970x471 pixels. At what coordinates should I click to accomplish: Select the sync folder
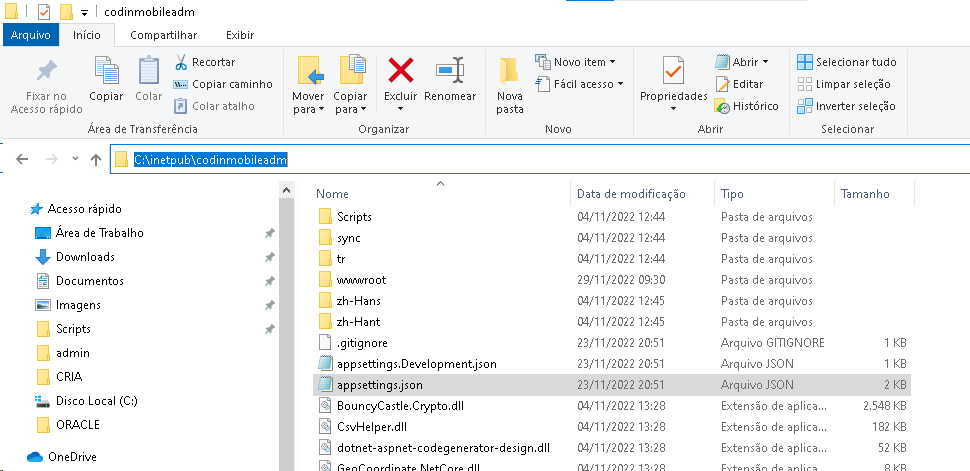click(x=349, y=238)
